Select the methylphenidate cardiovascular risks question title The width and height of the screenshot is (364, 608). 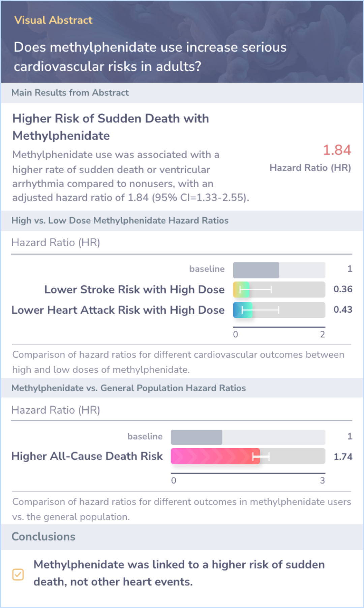[150, 57]
